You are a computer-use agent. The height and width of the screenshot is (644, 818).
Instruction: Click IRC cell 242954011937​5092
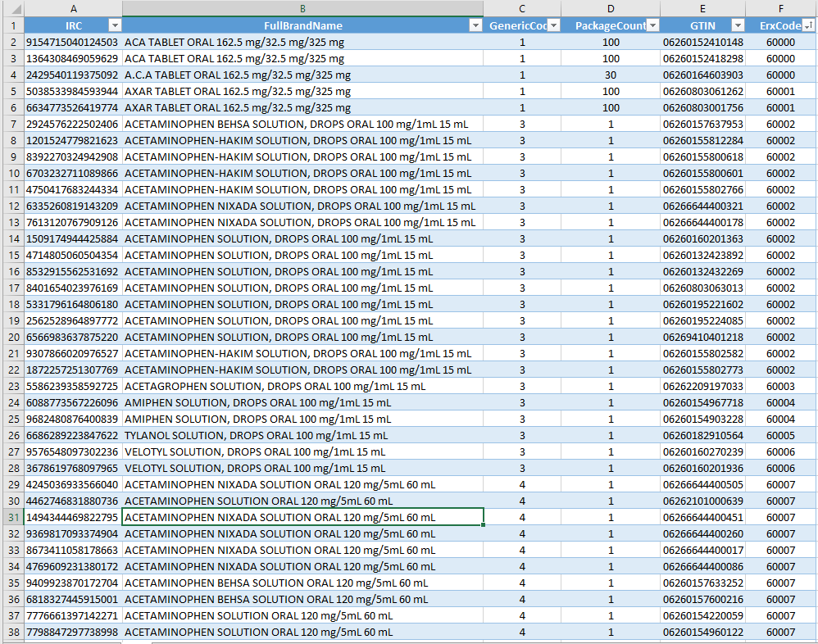coord(73,75)
